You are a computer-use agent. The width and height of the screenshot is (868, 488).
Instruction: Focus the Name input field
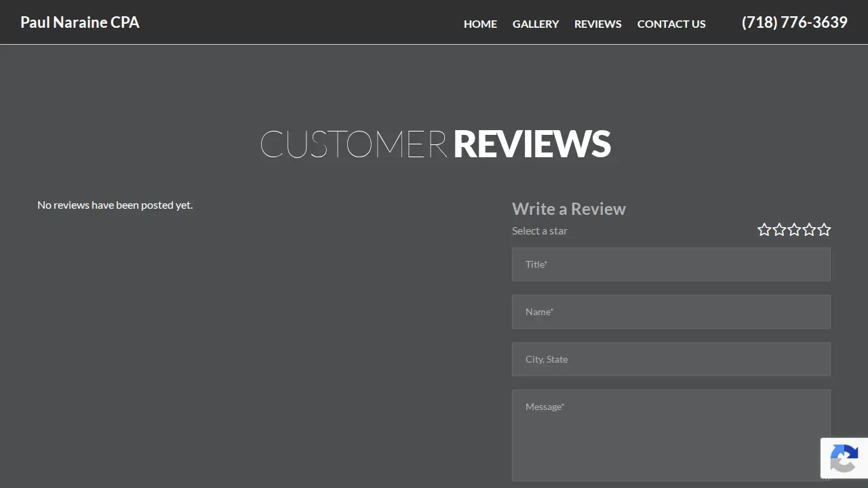click(671, 312)
